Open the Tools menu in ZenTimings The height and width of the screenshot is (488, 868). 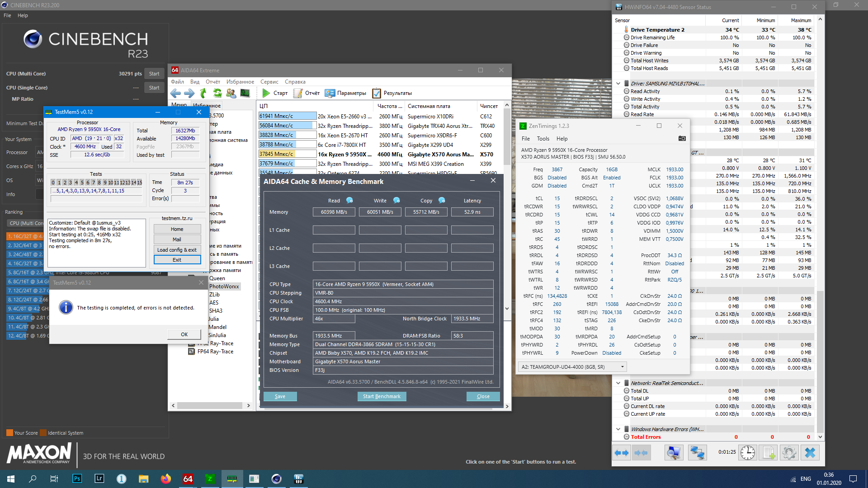click(542, 139)
